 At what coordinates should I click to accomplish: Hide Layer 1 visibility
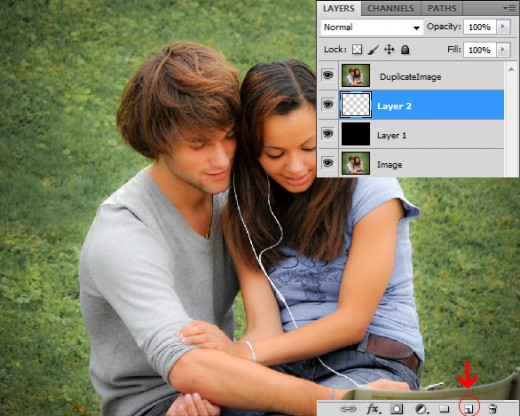tap(328, 134)
